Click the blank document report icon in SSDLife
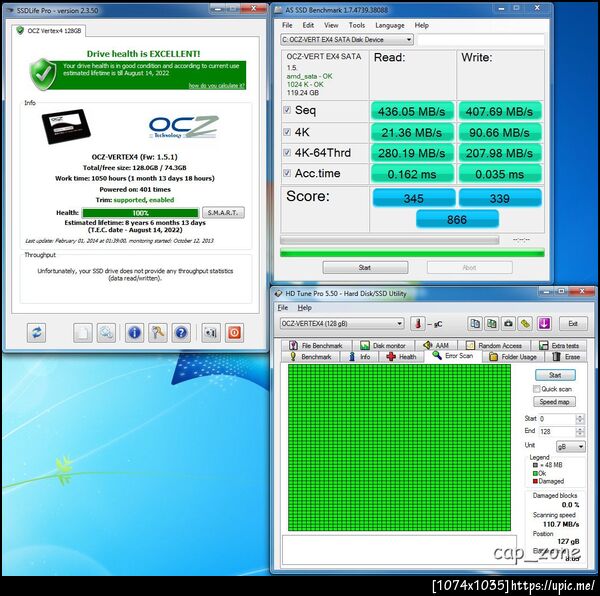The height and width of the screenshot is (596, 600). click(x=83, y=332)
